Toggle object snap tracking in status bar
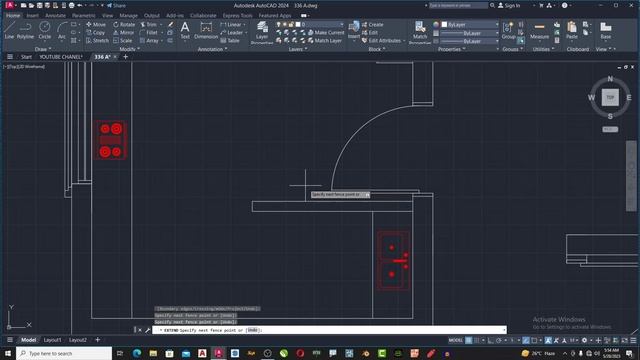Image resolution: width=640 pixels, height=360 pixels. pos(526,340)
